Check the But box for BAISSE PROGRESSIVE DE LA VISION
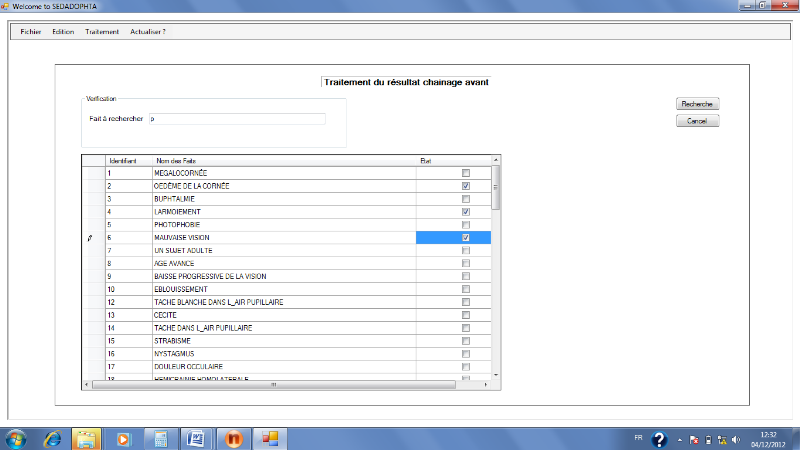 [466, 276]
